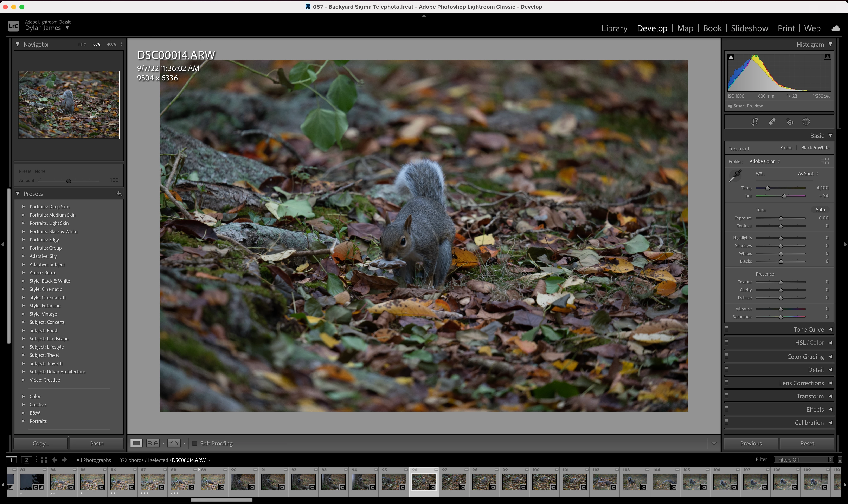The image size is (848, 504).
Task: Expand the Style: Cinematic preset group
Action: (x=24, y=289)
